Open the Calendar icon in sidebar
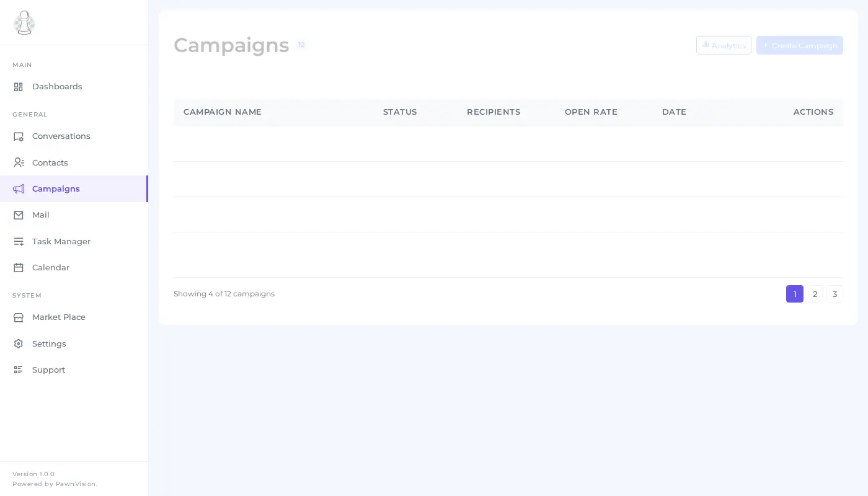 pyautogui.click(x=19, y=267)
